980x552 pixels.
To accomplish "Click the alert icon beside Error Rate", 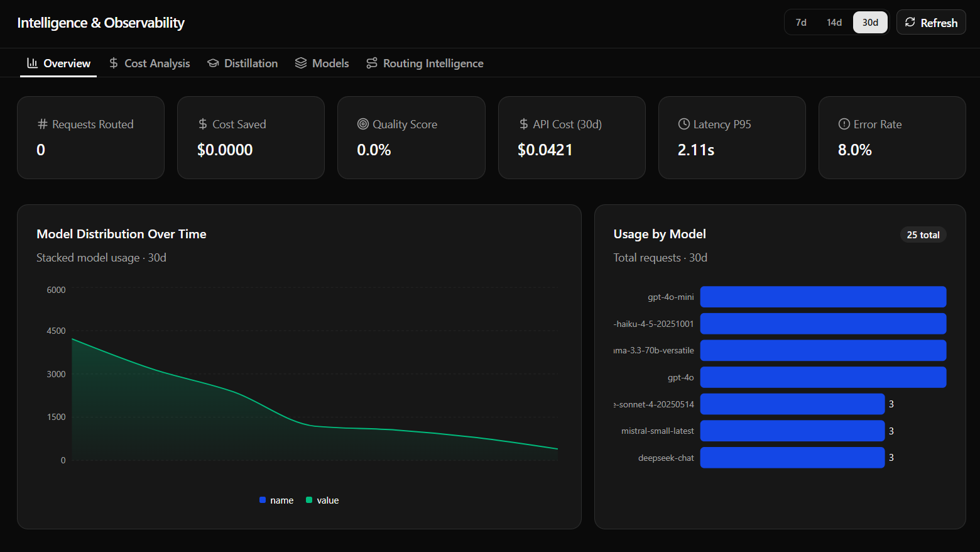I will (844, 124).
